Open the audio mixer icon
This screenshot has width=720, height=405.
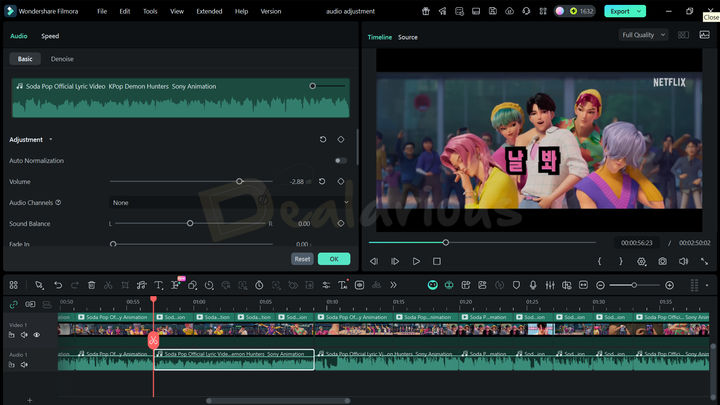click(550, 285)
